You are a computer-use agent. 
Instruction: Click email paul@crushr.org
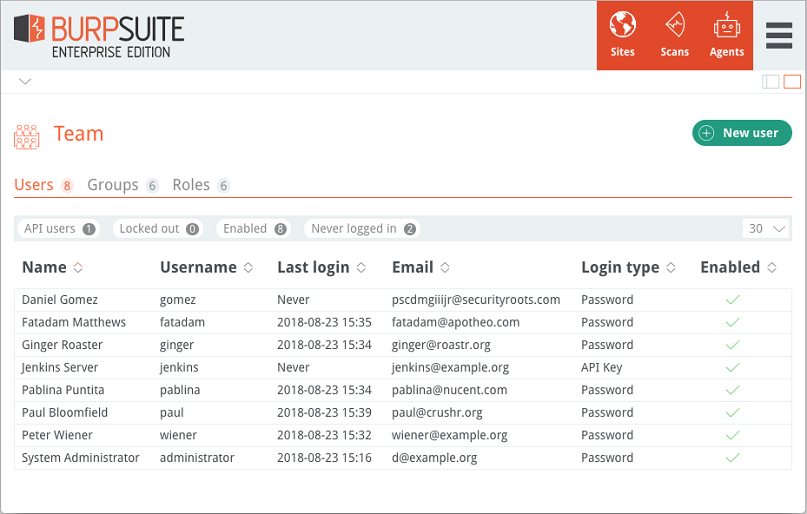pyautogui.click(x=437, y=413)
